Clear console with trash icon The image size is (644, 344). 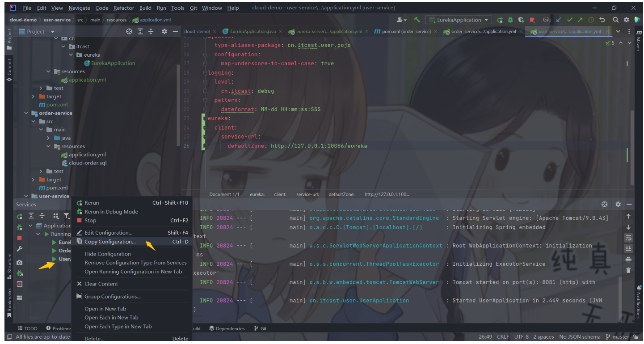click(x=628, y=270)
